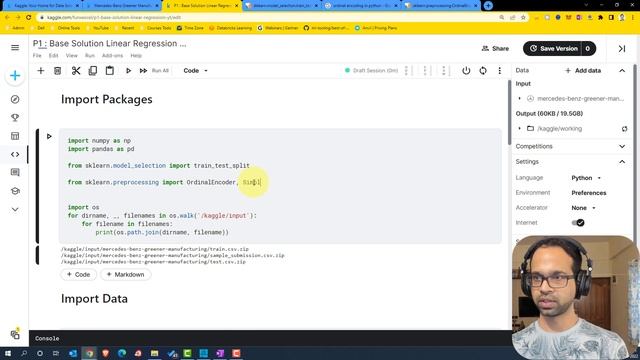Toggle the Internet switch off
The image size is (640, 360).
click(x=578, y=223)
